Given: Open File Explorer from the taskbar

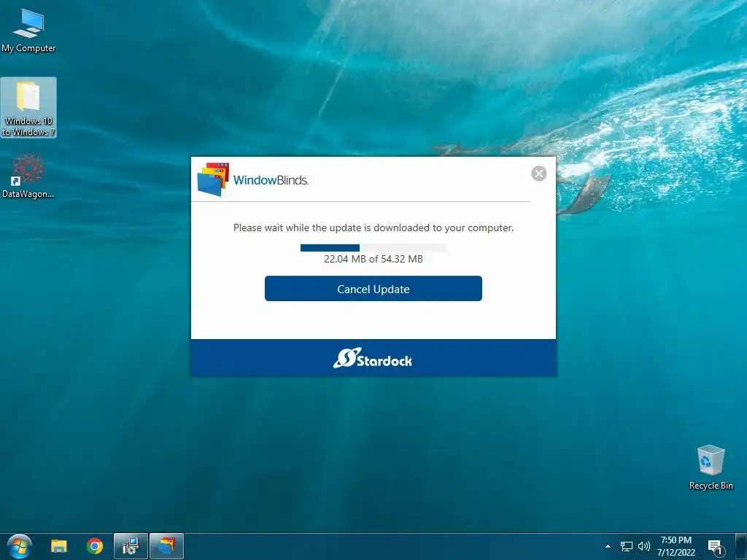Looking at the screenshot, I should coord(59,546).
